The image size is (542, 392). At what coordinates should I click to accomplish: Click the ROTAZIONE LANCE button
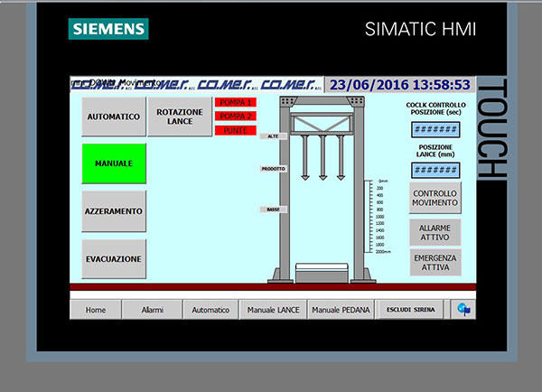179,117
